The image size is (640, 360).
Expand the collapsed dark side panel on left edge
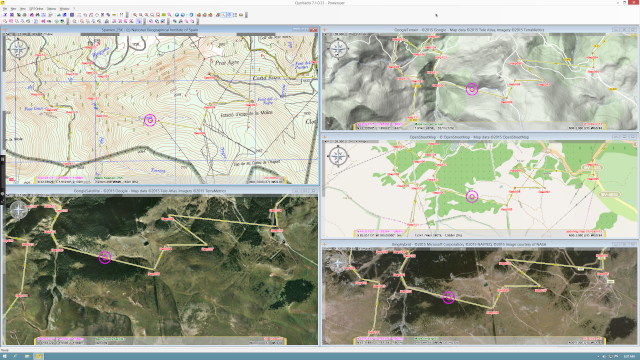pyautogui.click(x=2, y=179)
